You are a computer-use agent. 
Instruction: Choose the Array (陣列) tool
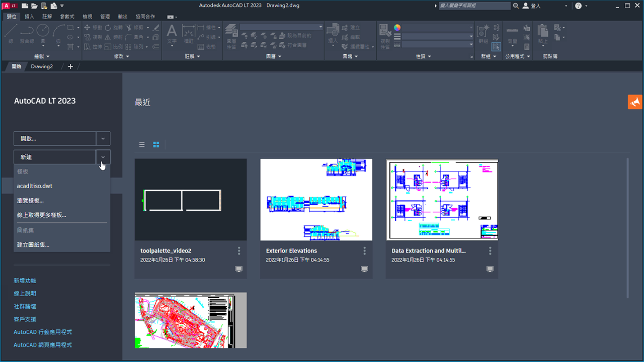(135, 47)
